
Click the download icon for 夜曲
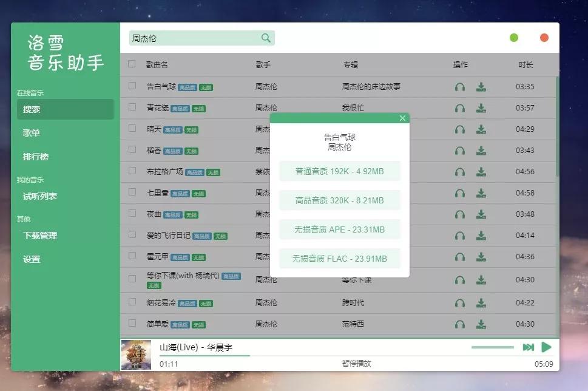click(481, 214)
